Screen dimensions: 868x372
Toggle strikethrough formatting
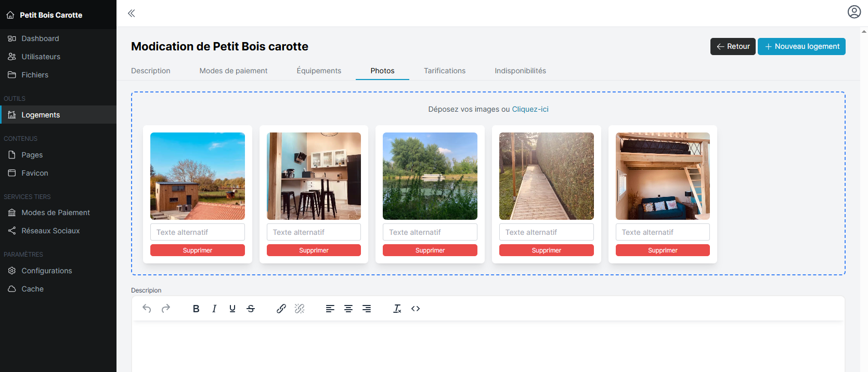tap(251, 309)
